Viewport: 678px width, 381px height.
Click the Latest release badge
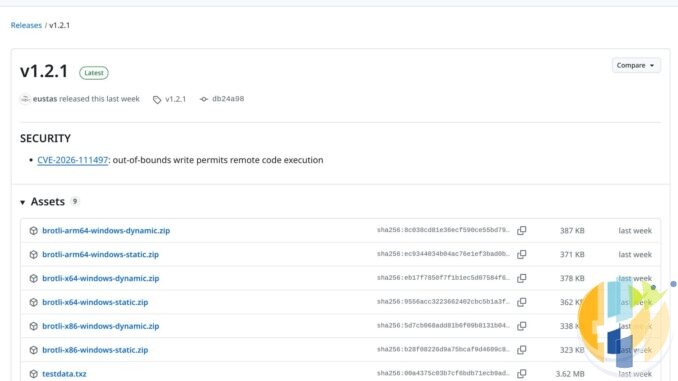94,73
